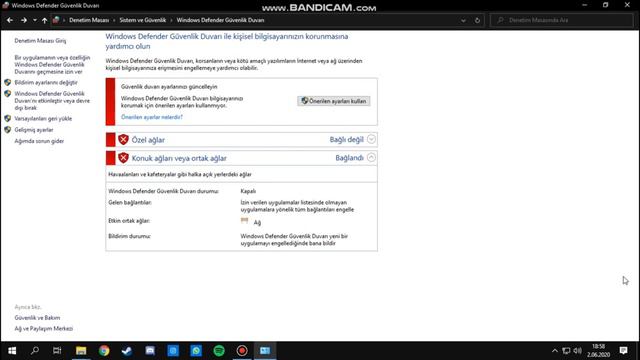Collapse Konuk ağları veya ortak ağlar chevron
The width and height of the screenshot is (640, 360).
[371, 158]
